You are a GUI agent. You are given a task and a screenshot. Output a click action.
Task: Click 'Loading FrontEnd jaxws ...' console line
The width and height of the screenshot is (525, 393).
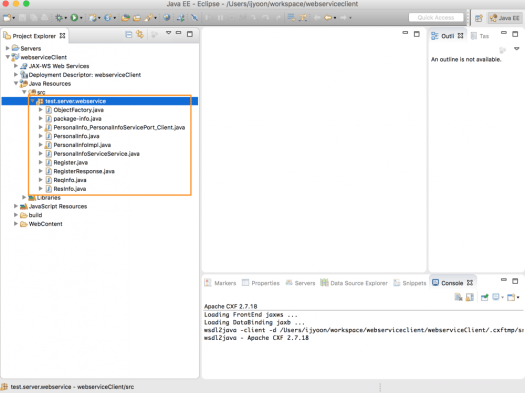250,314
